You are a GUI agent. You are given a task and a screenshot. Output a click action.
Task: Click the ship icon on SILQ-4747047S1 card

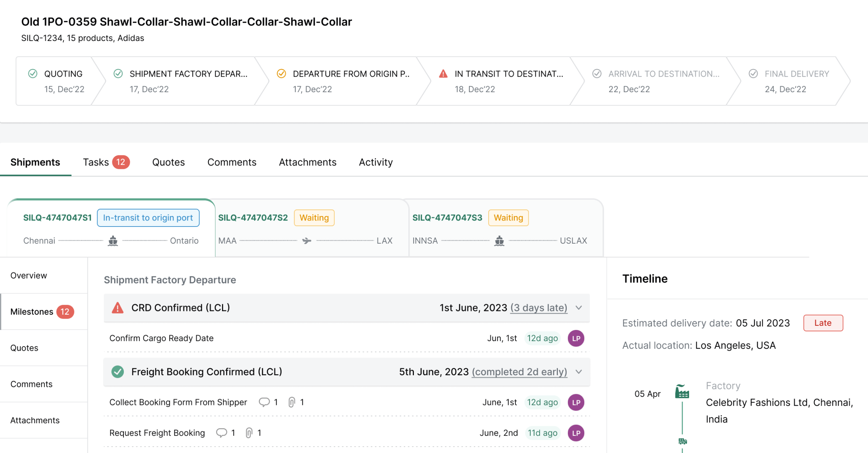coord(112,241)
